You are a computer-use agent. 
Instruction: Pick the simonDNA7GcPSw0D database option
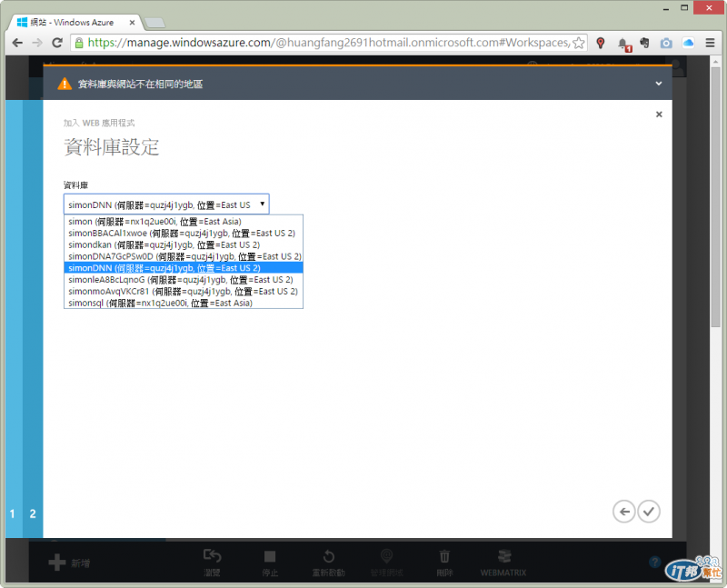click(184, 256)
